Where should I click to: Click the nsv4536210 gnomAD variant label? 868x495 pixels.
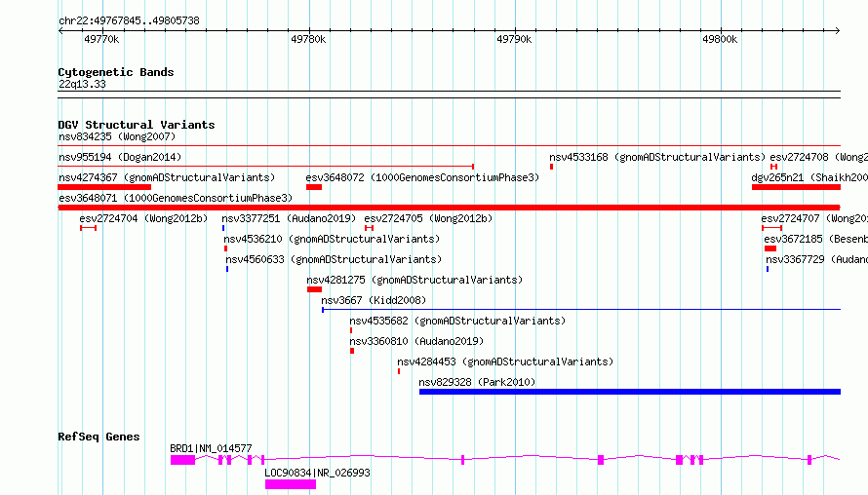pos(332,239)
